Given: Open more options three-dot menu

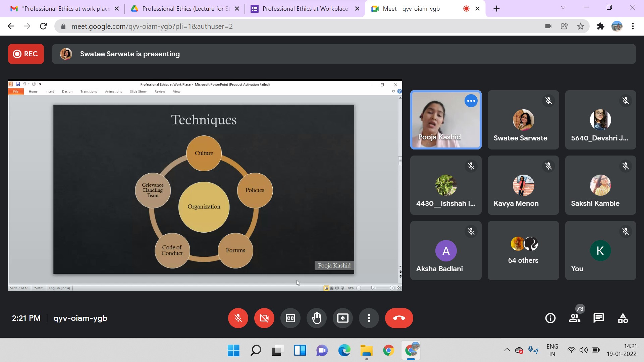Looking at the screenshot, I should (x=369, y=318).
